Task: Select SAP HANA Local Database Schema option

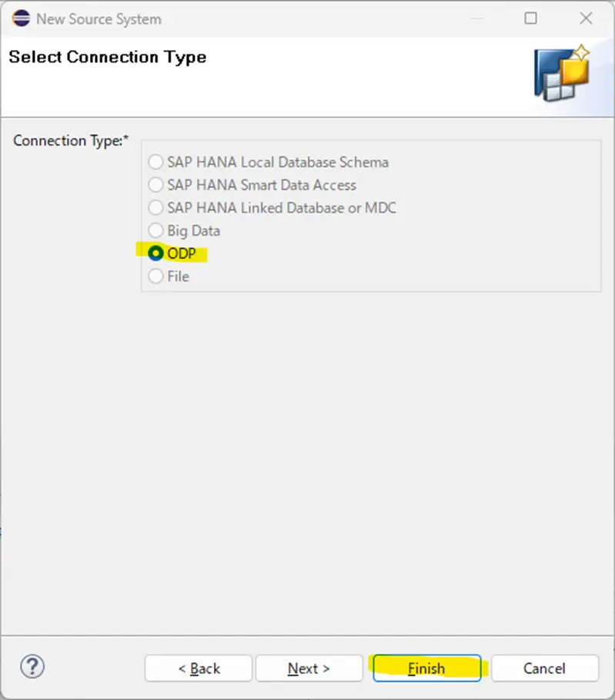Action: tap(268, 162)
